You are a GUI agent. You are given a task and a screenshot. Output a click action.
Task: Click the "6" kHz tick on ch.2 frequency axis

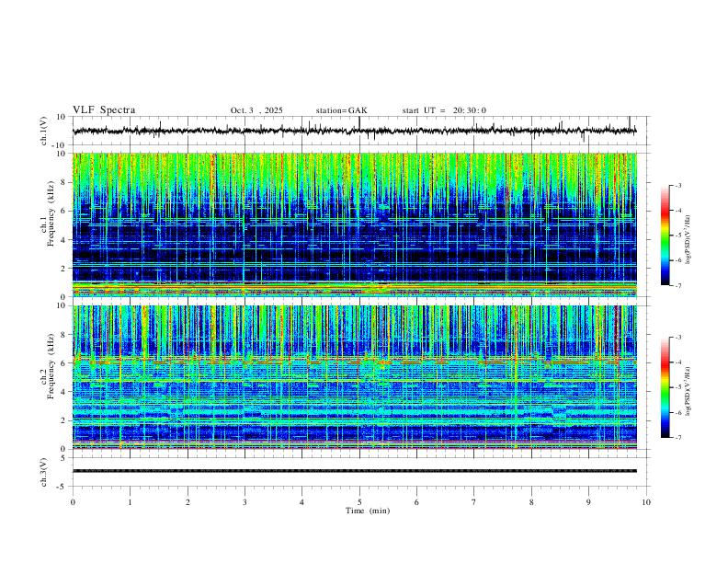(x=65, y=363)
